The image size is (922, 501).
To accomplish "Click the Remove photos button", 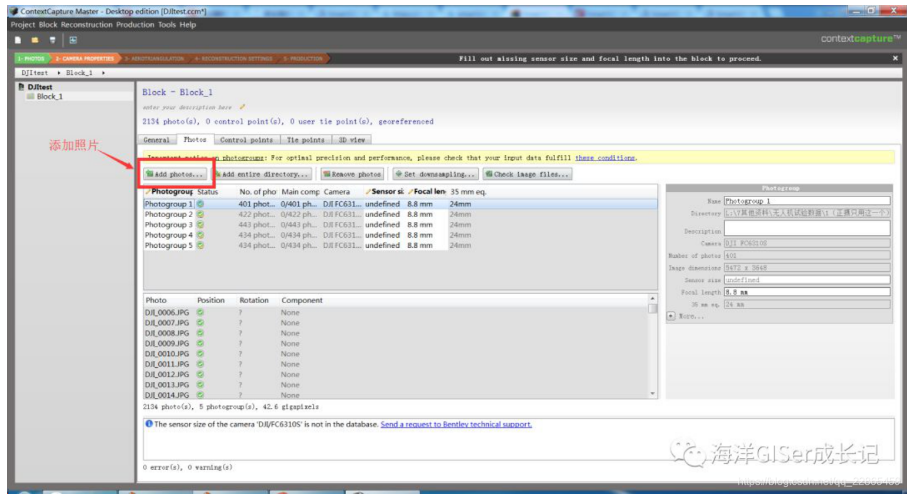I will (353, 174).
